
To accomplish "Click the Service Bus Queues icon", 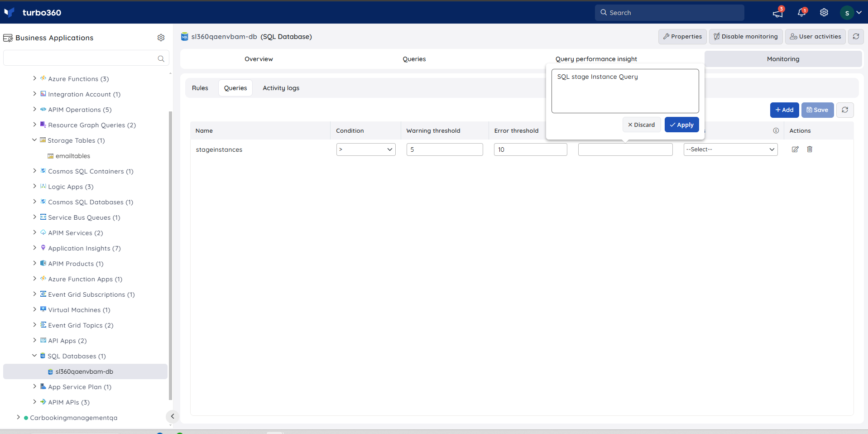I will tap(43, 217).
